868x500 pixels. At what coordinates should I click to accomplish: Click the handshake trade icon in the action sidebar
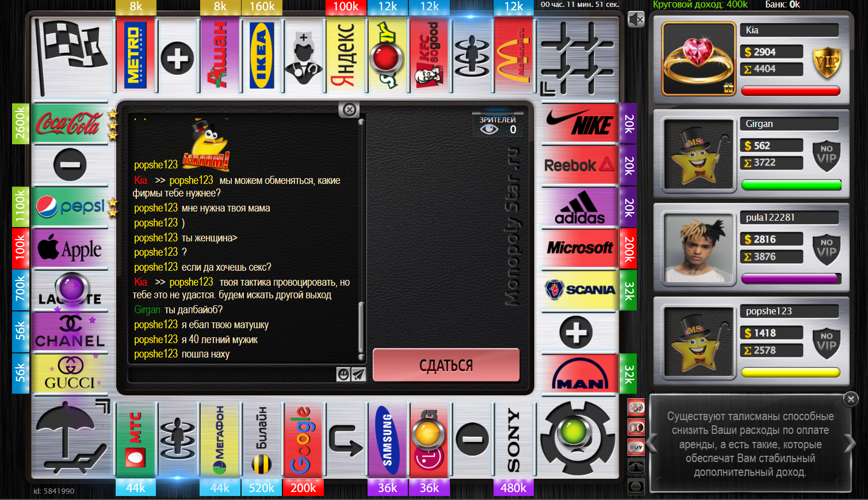point(636,466)
